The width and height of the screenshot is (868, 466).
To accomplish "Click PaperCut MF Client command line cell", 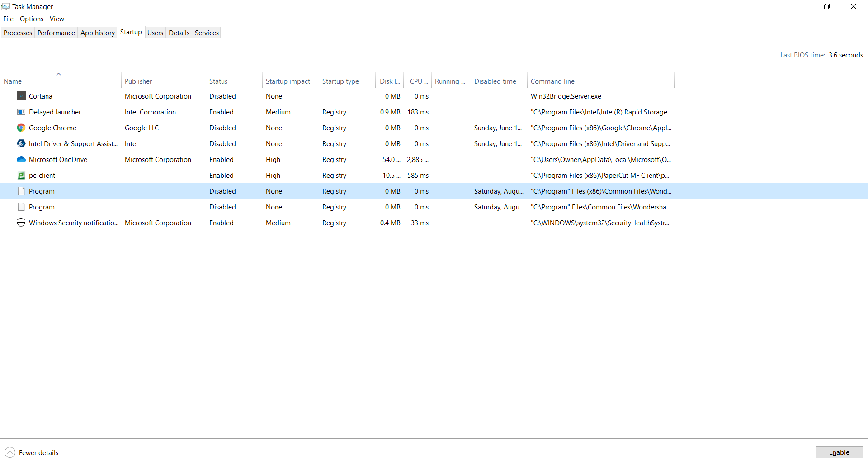I will pos(600,175).
